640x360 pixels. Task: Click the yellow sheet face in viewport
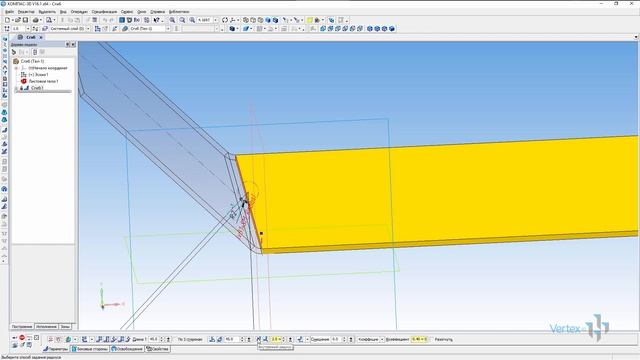pyautogui.click(x=441, y=192)
